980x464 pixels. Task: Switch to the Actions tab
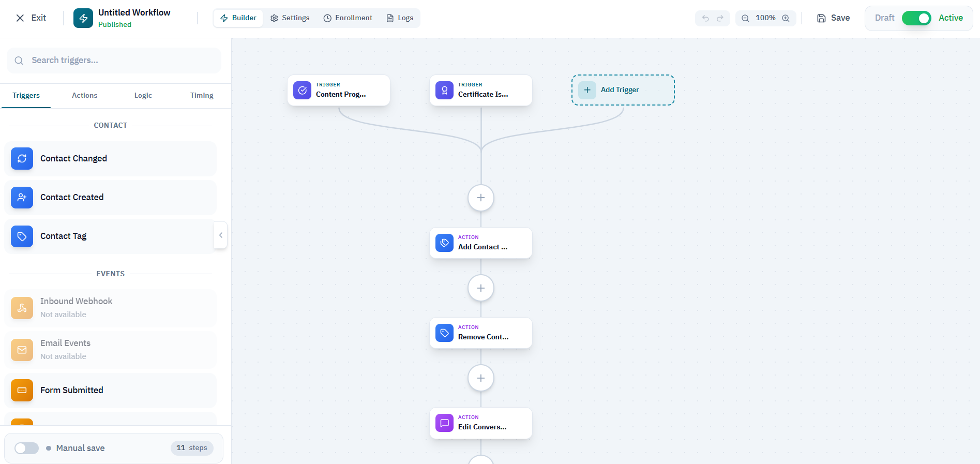(85, 96)
